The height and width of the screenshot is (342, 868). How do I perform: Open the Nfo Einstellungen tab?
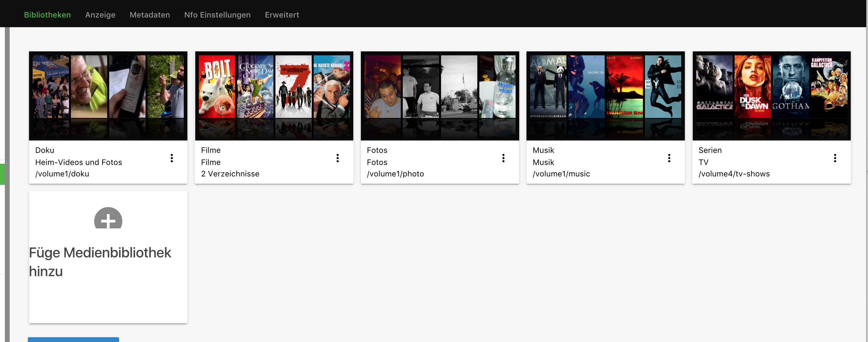tap(217, 15)
